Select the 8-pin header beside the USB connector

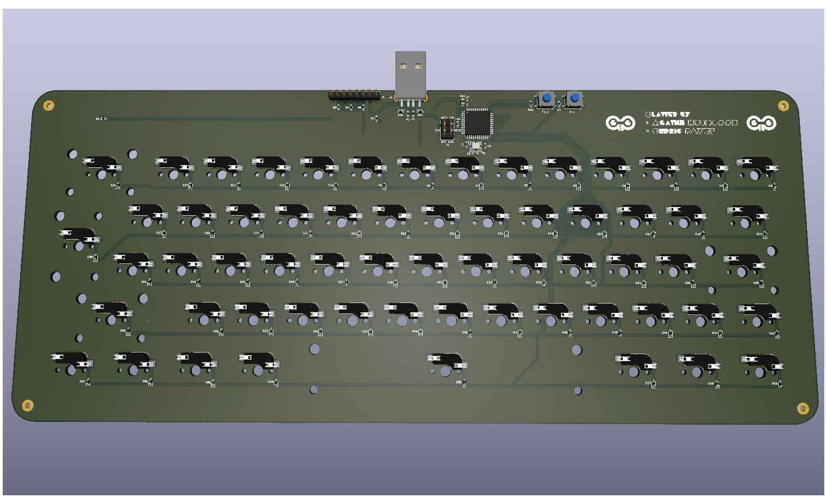pyautogui.click(x=354, y=95)
